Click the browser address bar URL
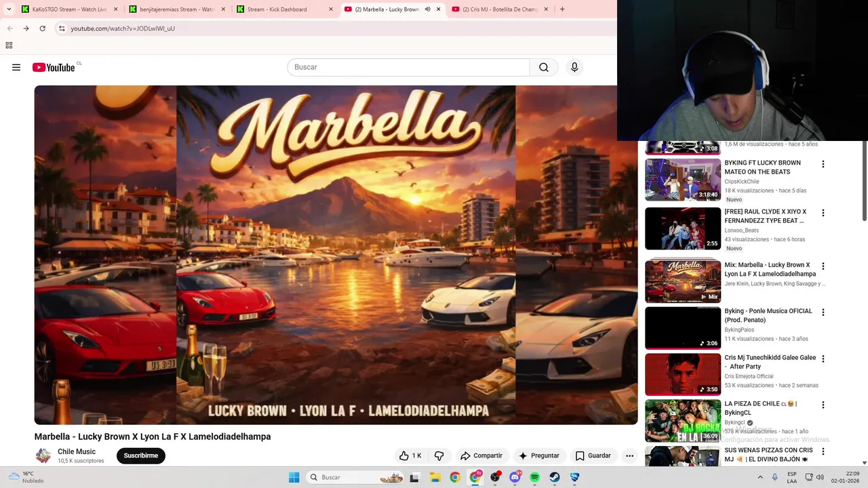This screenshot has width=868, height=488. pyautogui.click(x=123, y=28)
